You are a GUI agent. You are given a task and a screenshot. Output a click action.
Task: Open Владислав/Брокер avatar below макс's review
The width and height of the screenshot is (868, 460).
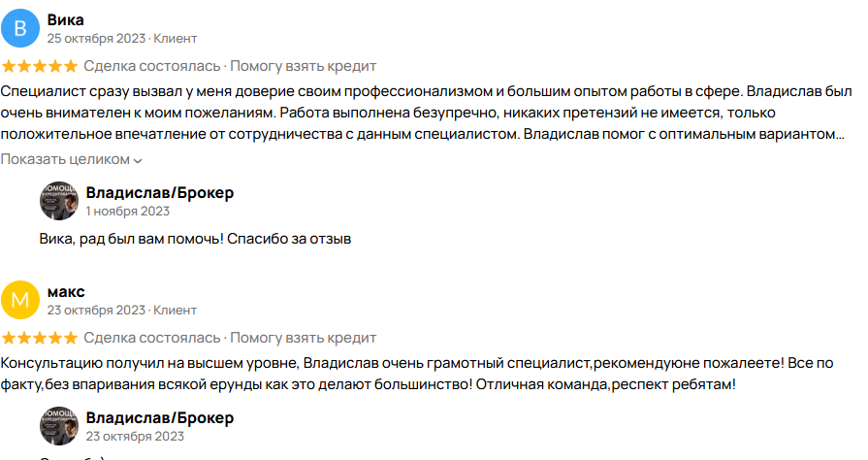[x=58, y=426]
